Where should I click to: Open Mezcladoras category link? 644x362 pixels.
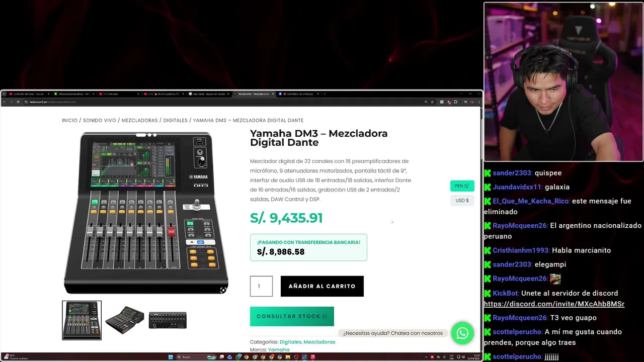click(319, 342)
